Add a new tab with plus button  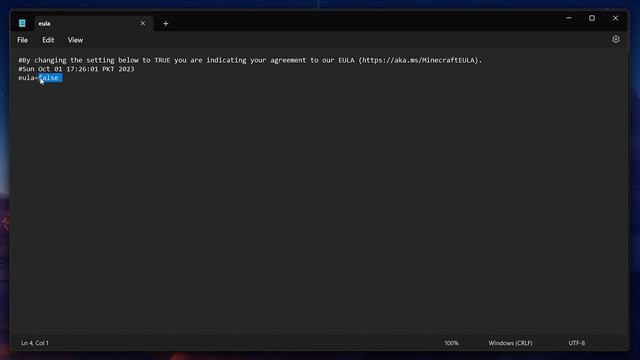tap(165, 24)
